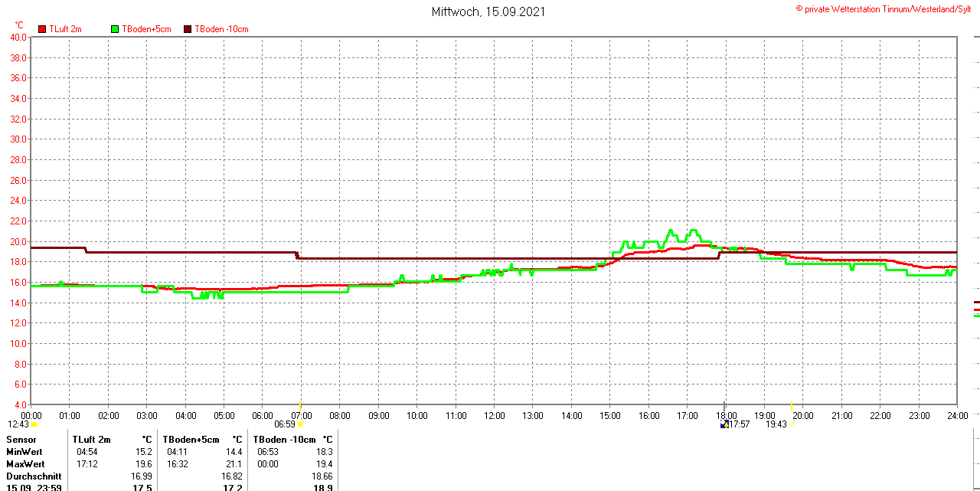Click the yellow sunrise tick on the time axis
This screenshot has width=980, height=491.
300,404
